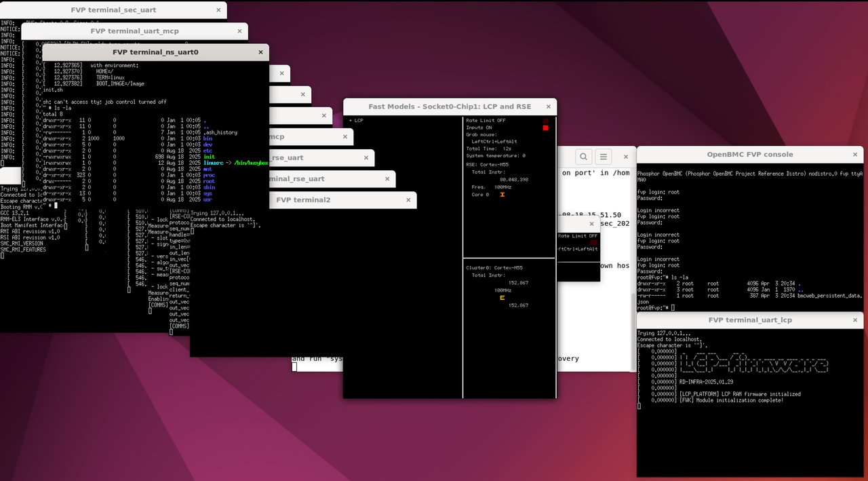Focus the FVP terminal_uart_lcp window
868x481 pixels.
pyautogui.click(x=750, y=320)
